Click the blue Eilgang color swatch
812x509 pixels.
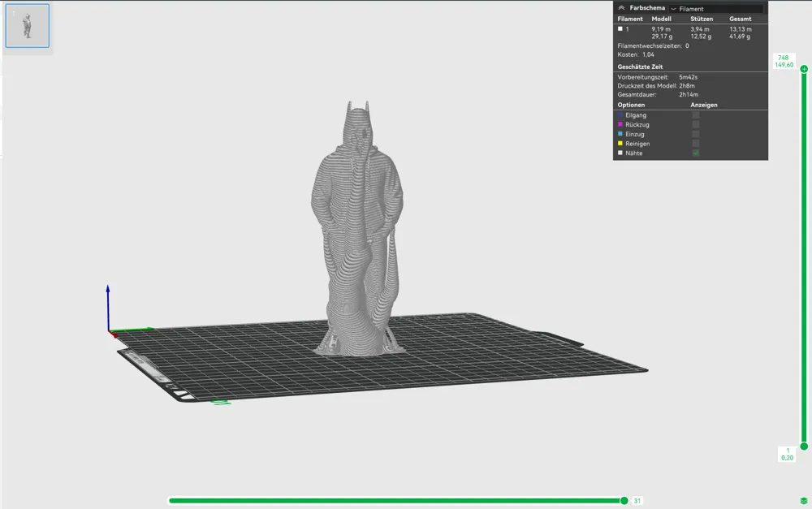620,115
